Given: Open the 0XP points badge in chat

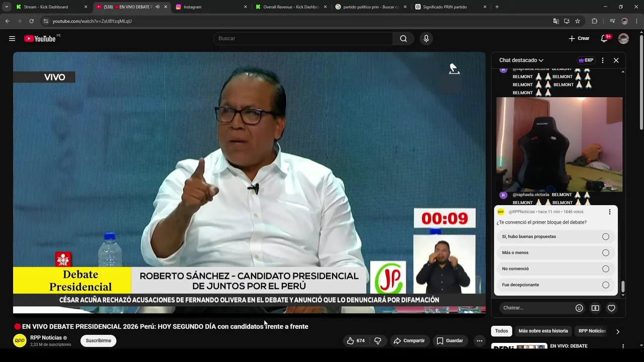Looking at the screenshot, I should coord(586,60).
